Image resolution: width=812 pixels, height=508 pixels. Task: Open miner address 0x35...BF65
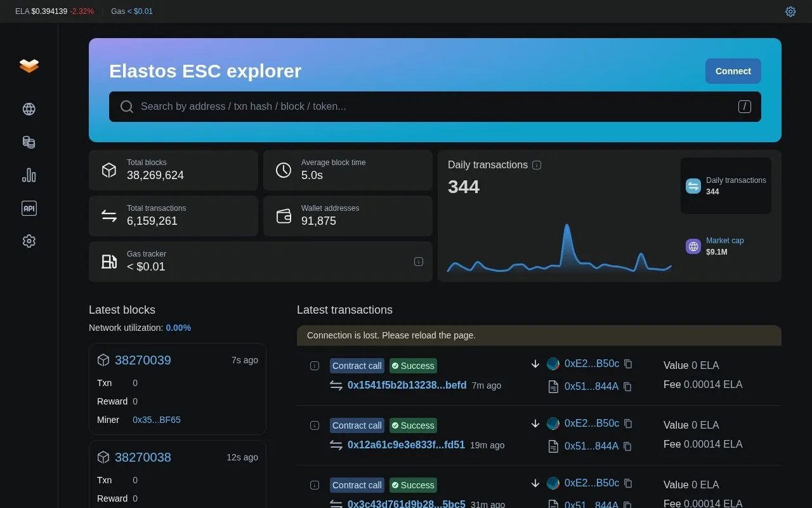(x=157, y=420)
